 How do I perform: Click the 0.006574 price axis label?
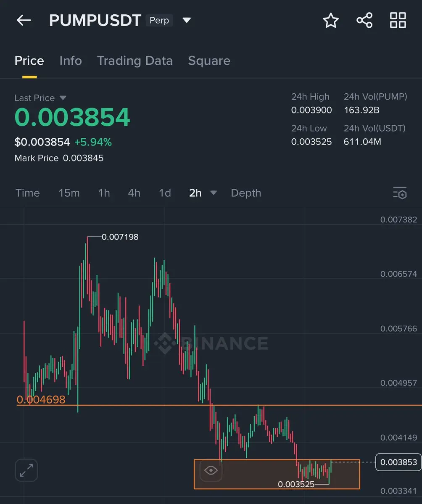pos(398,274)
